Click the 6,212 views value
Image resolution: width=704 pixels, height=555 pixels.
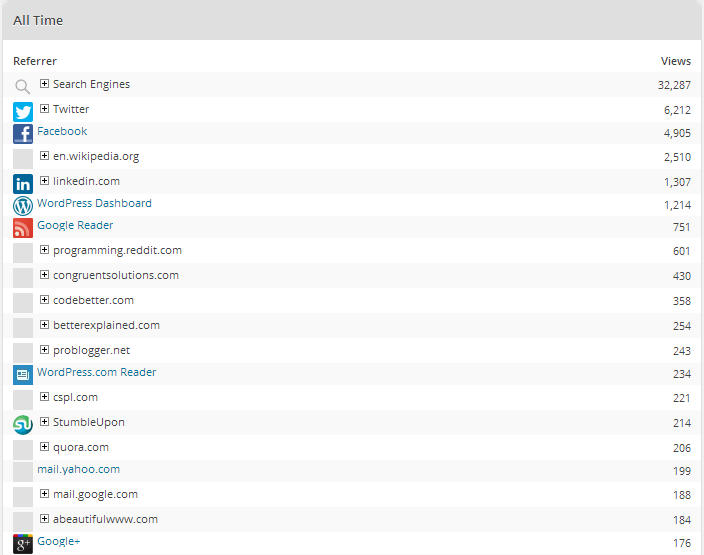coord(677,110)
